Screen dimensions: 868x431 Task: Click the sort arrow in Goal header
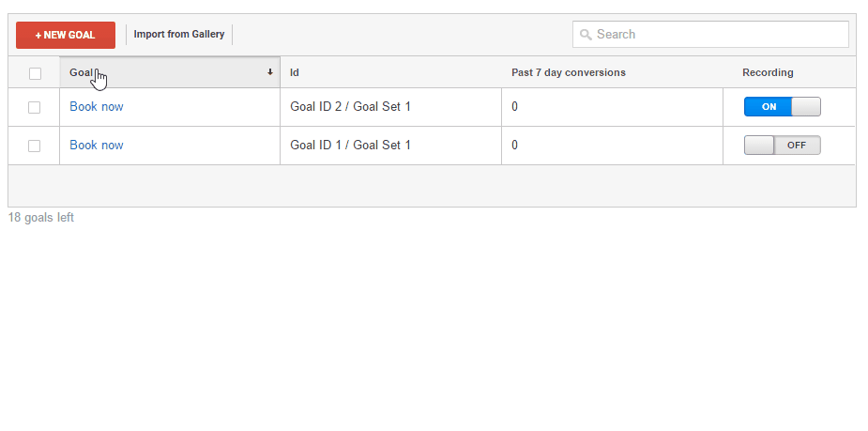pos(270,72)
